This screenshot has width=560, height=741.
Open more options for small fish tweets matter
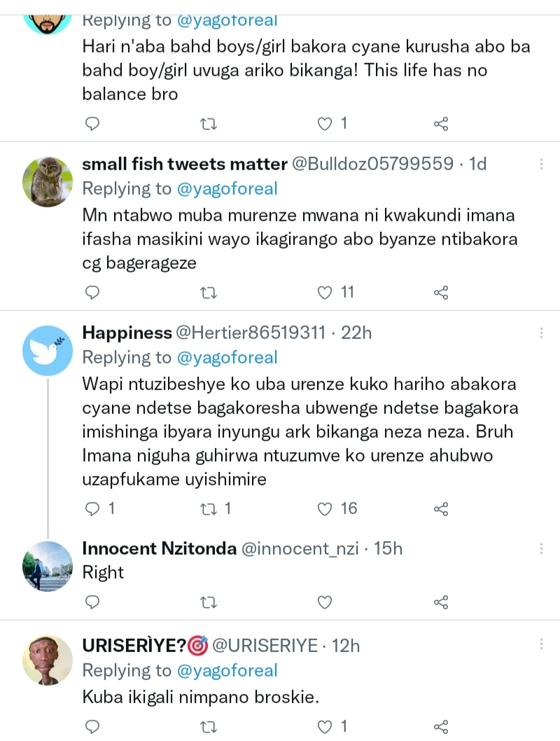pos(541,164)
